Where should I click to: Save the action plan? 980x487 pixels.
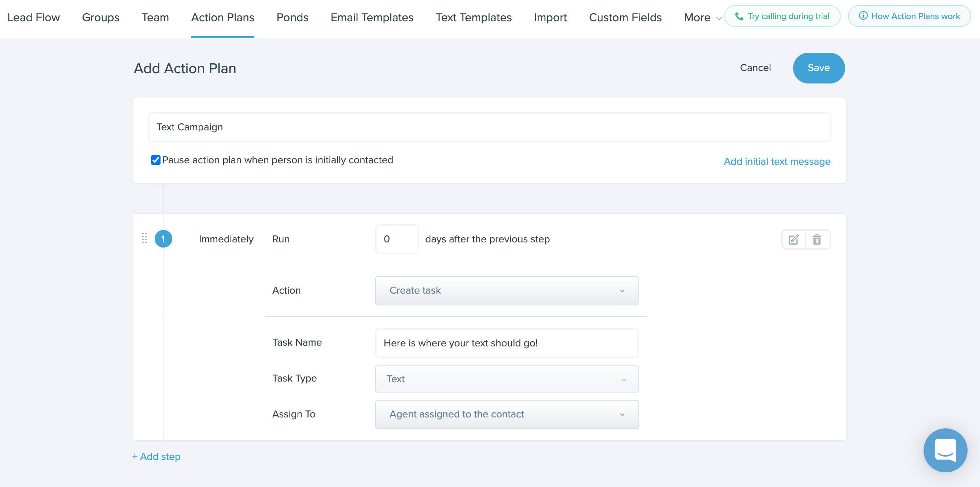pyautogui.click(x=819, y=68)
